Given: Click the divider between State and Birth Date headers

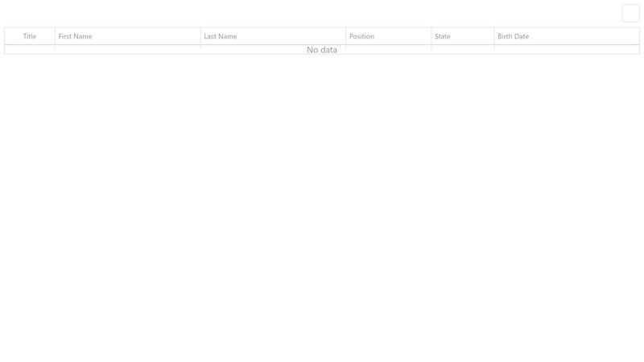Looking at the screenshot, I should (x=494, y=36).
